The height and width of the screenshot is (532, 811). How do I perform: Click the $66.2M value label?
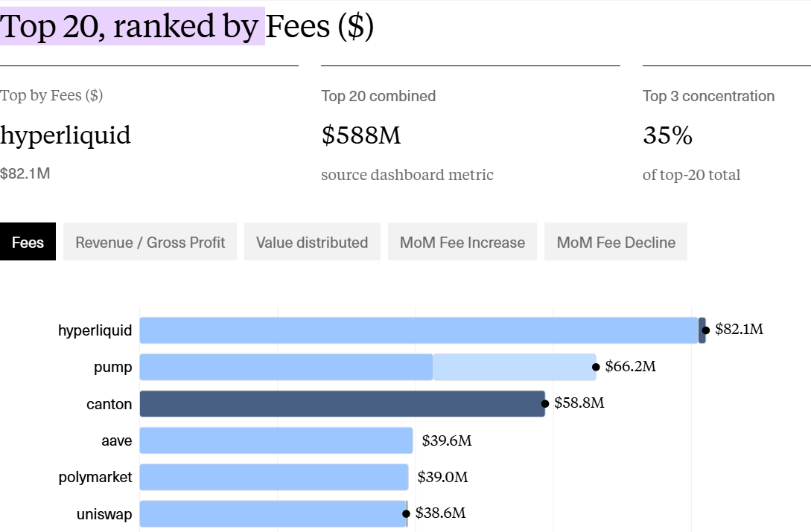631,367
